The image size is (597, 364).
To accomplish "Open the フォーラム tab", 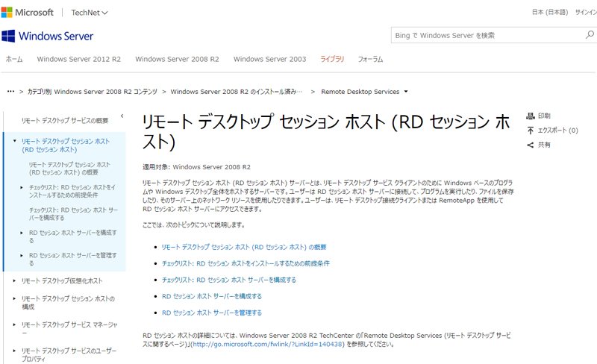I will click(370, 59).
